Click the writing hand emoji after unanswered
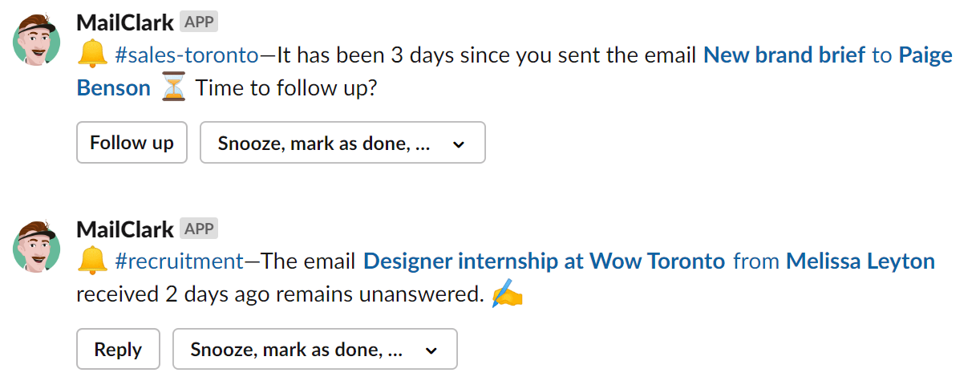Viewport: 980px width, 389px height. 507,294
